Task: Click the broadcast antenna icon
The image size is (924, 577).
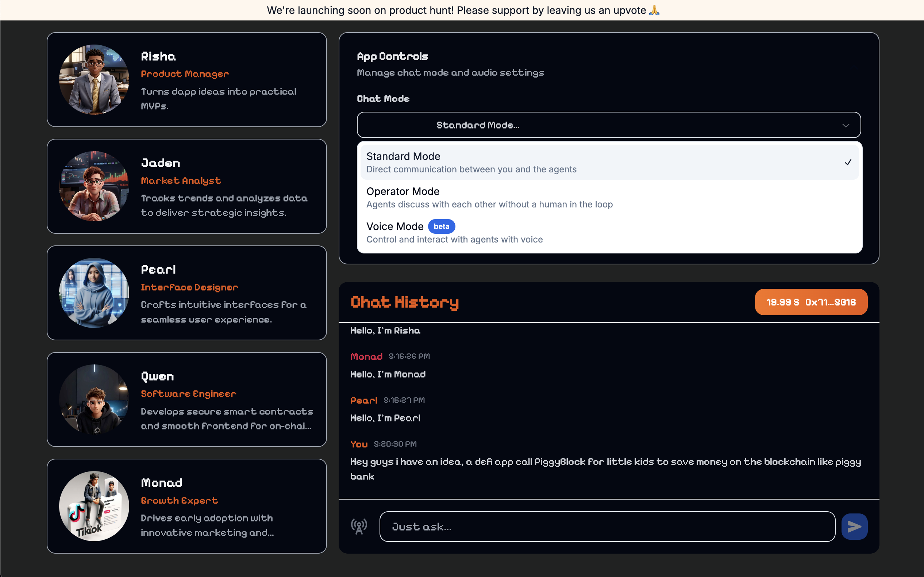Action: (359, 527)
